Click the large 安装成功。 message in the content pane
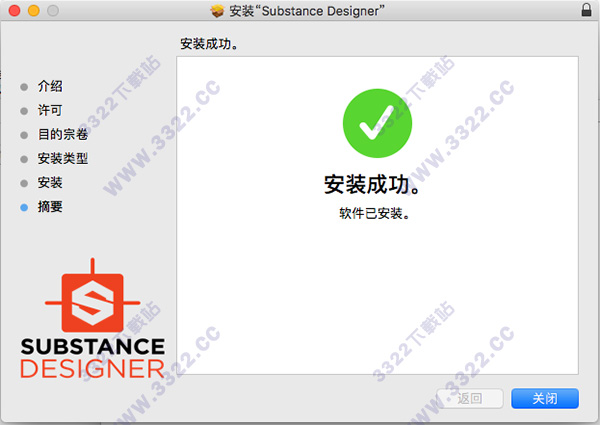Screen dimensions: 600x425 point(372,184)
